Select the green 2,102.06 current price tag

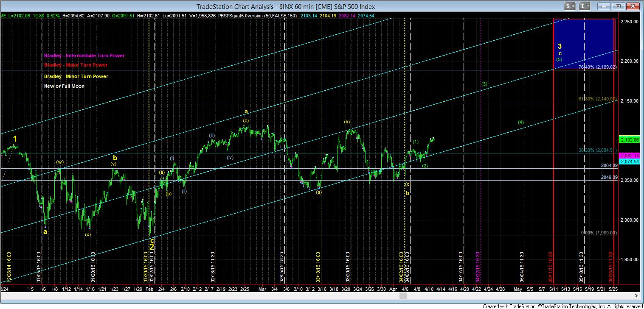tap(629, 139)
